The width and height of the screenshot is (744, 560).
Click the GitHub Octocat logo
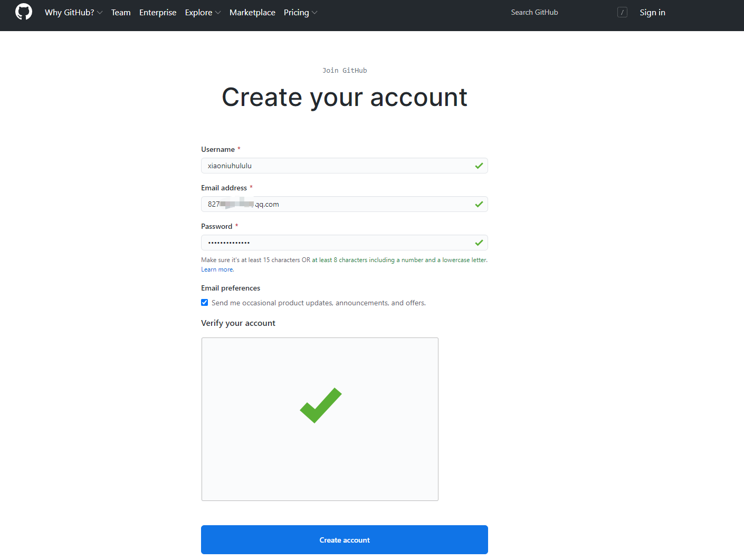click(24, 12)
